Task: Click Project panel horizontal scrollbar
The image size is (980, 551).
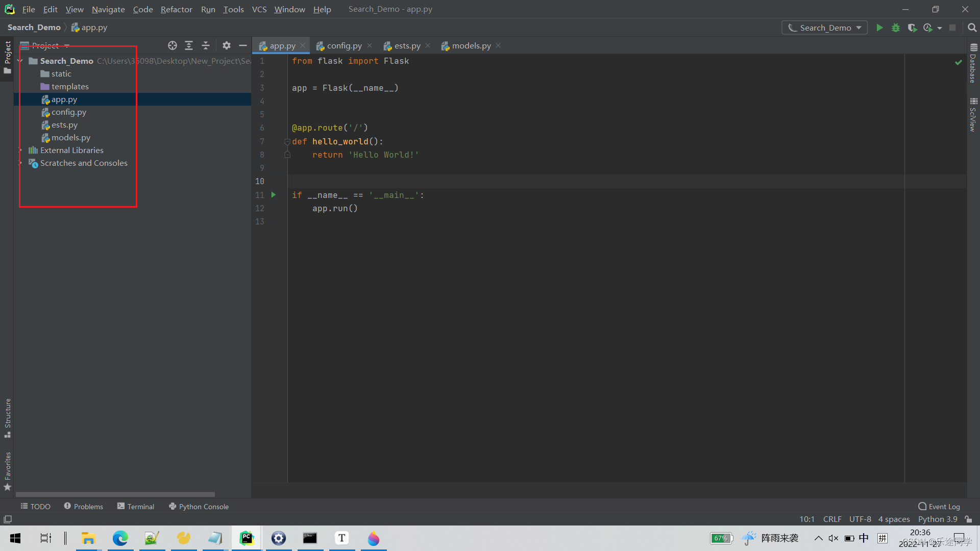Action: (x=115, y=494)
